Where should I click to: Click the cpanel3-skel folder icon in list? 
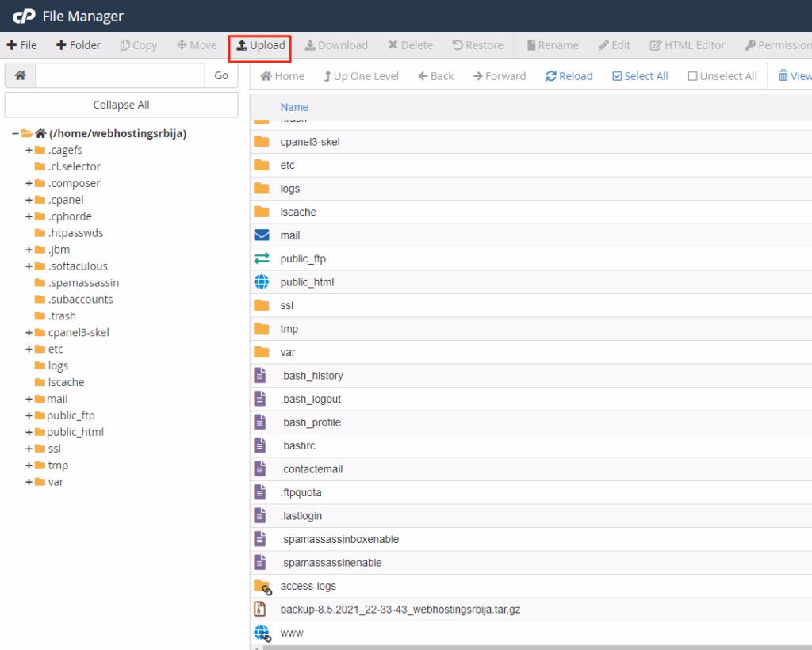coord(262,142)
